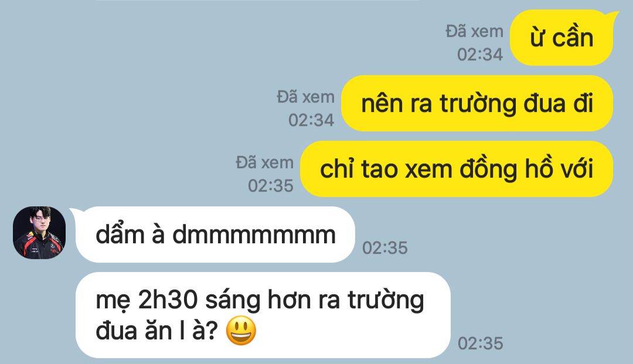Tap the 02:35 timestamp beside the 'đồng hồ' message
633x364 pixels.
point(270,186)
